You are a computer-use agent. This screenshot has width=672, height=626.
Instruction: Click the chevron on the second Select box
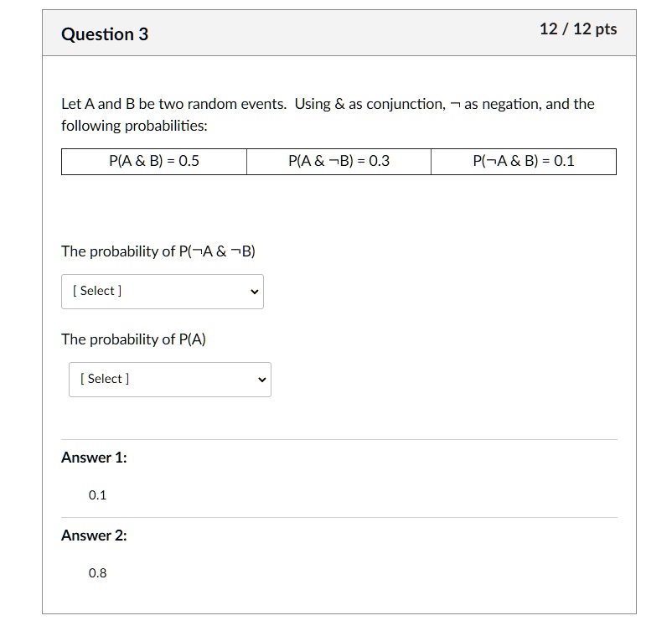(x=261, y=379)
